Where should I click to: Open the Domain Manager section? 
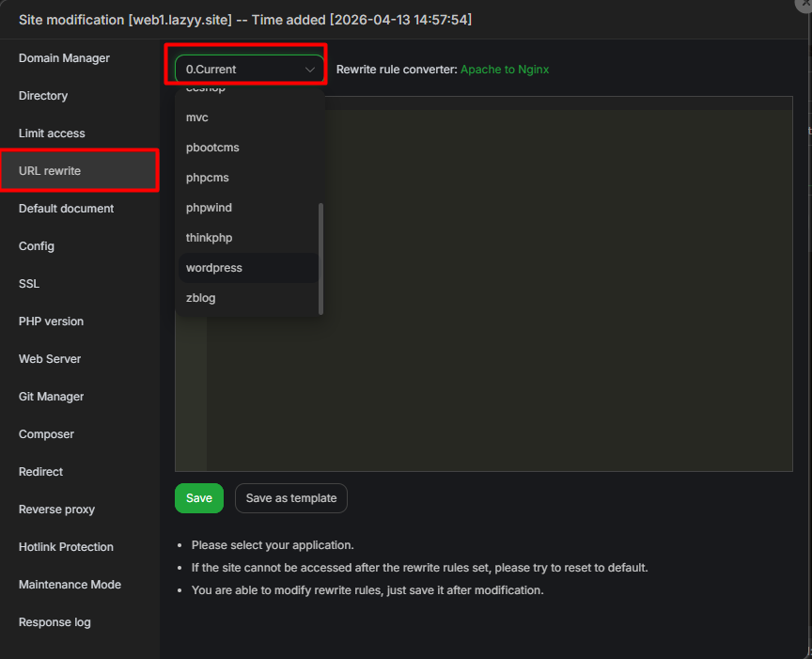[x=64, y=58]
